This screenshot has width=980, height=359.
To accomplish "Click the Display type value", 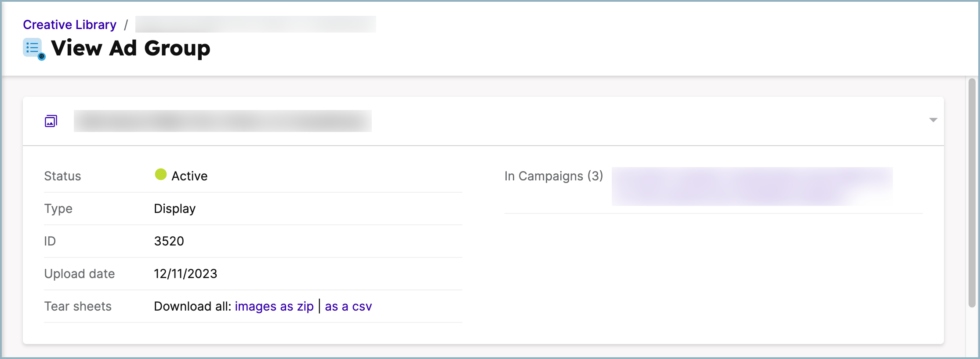I will click(174, 209).
